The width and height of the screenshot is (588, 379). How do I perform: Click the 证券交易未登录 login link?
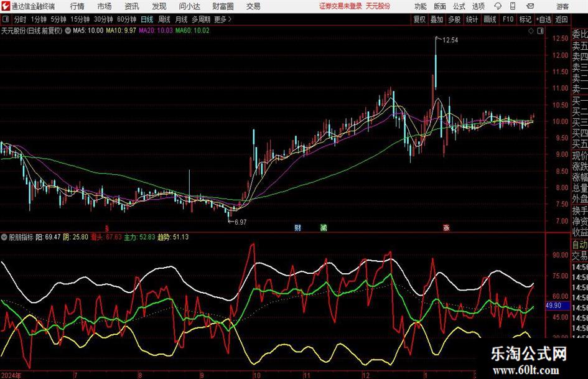[x=340, y=6]
